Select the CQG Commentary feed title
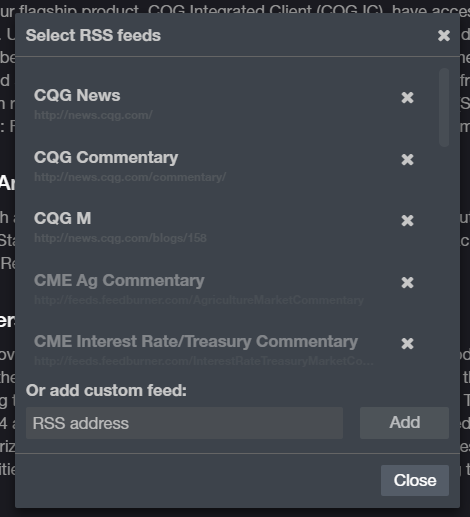The height and width of the screenshot is (517, 470). (106, 158)
